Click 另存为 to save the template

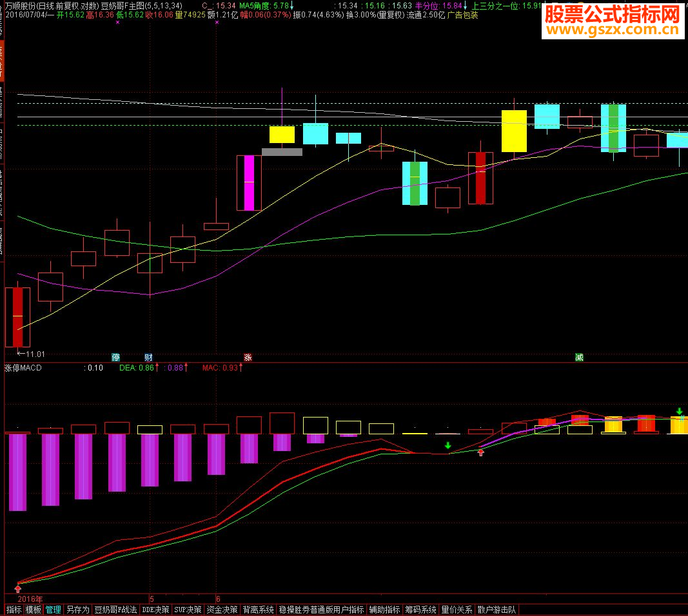[x=77, y=610]
